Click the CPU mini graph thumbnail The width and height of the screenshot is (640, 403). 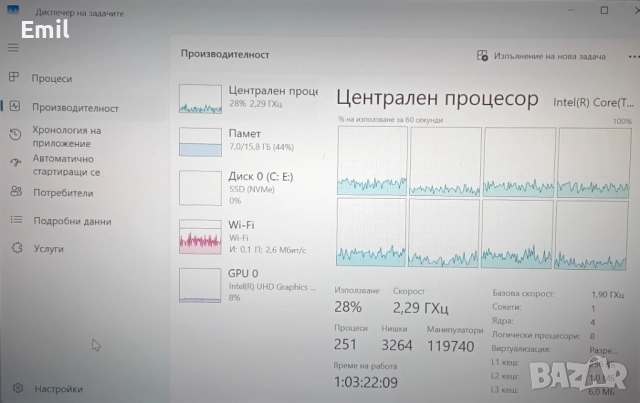pyautogui.click(x=200, y=99)
